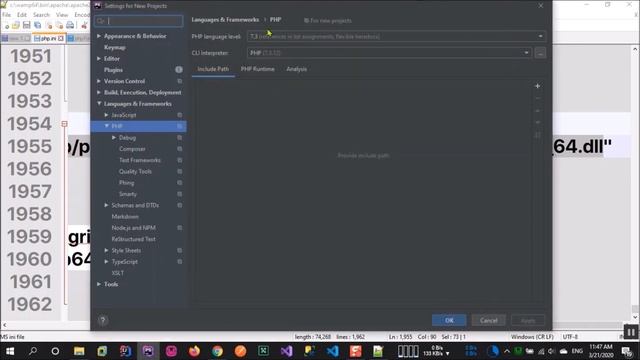Click Notepad++ New file toolbar icon
The image size is (640, 360).
[6, 25]
